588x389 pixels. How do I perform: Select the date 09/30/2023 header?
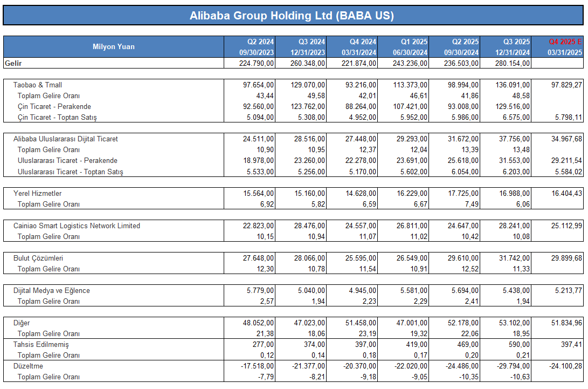click(257, 52)
